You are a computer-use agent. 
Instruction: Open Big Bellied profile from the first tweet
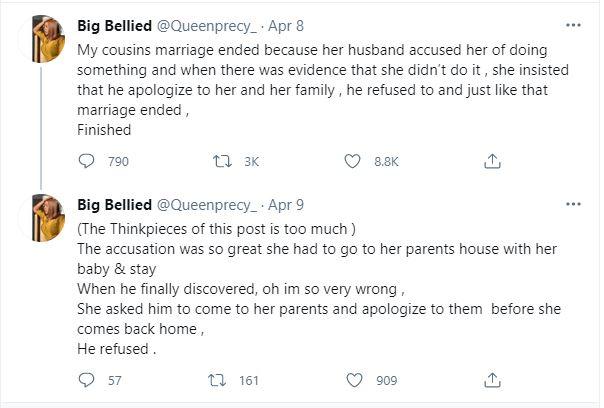tap(115, 25)
